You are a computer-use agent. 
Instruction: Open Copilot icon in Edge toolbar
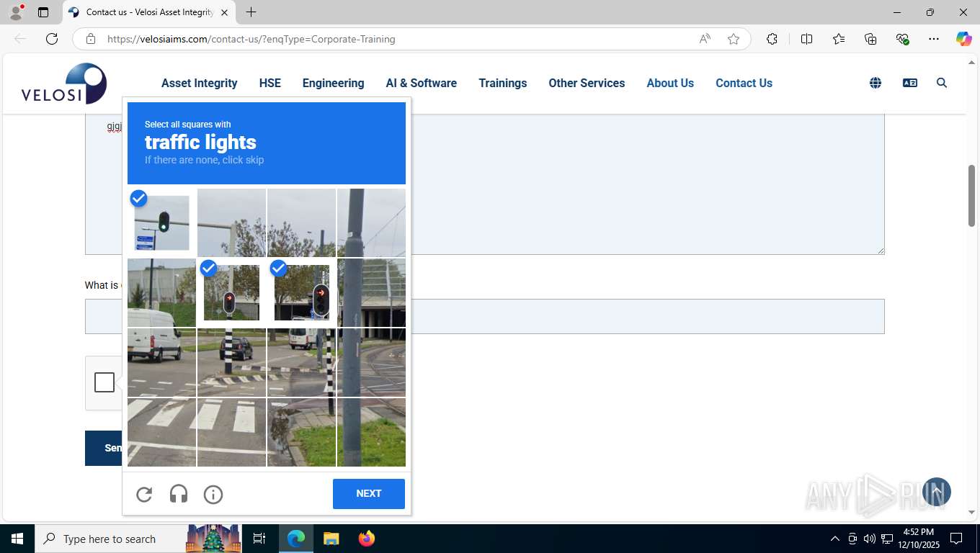(963, 39)
